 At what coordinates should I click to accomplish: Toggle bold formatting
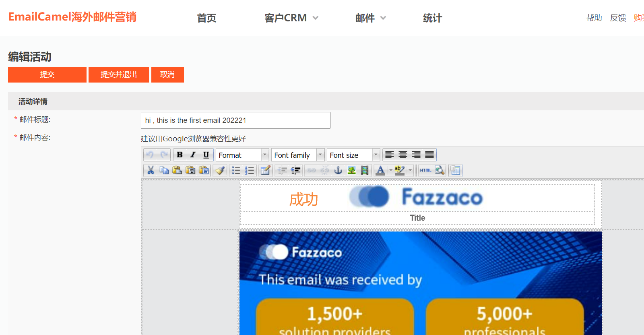(x=180, y=155)
